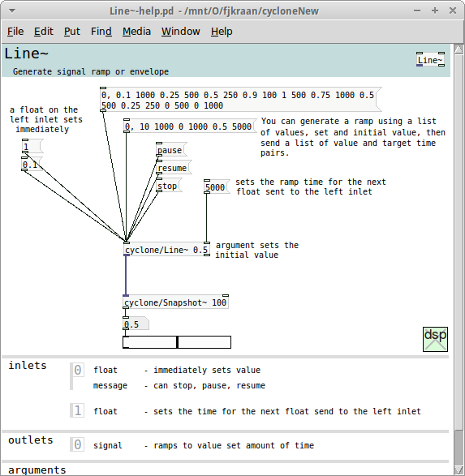Click 'ramps to value set amount of time' text
465x476 pixels.
[x=234, y=445]
